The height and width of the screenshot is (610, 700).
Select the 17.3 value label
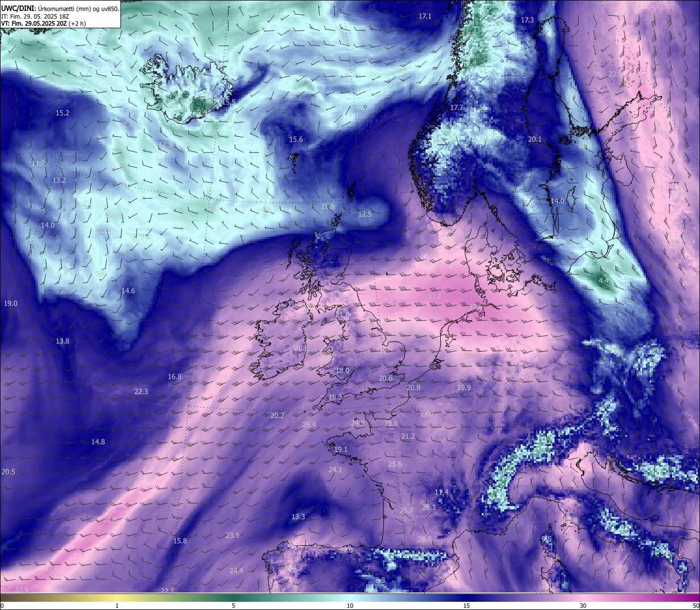527,20
